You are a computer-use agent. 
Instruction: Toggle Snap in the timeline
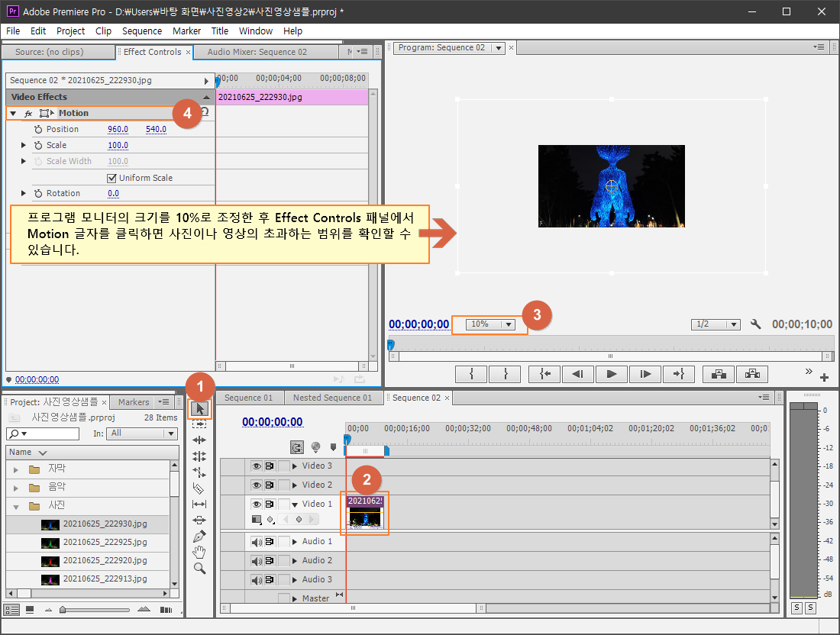coord(297,446)
